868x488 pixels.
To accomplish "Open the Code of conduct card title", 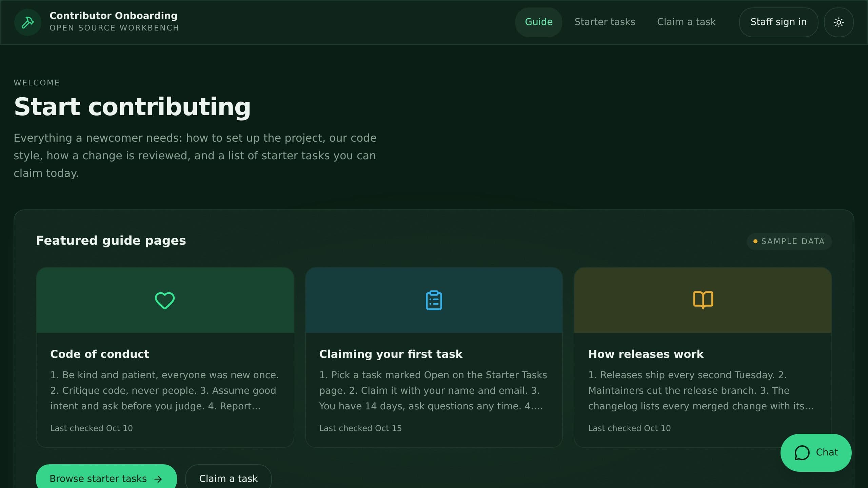I will tap(100, 354).
